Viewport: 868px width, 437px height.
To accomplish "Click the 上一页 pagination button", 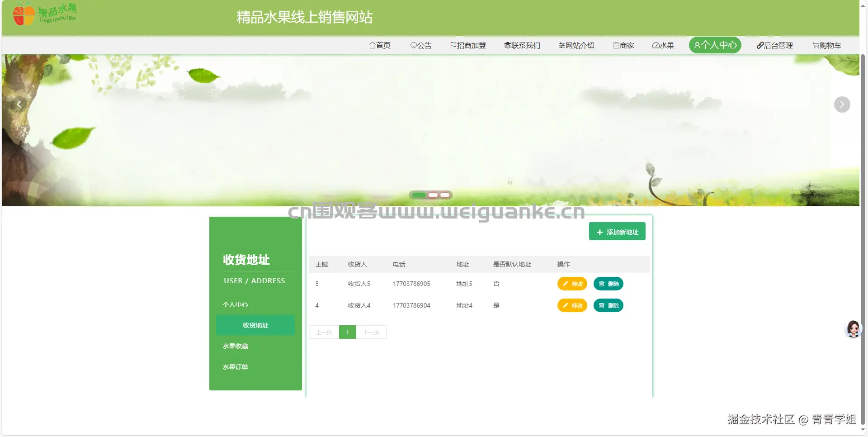I will 324,332.
